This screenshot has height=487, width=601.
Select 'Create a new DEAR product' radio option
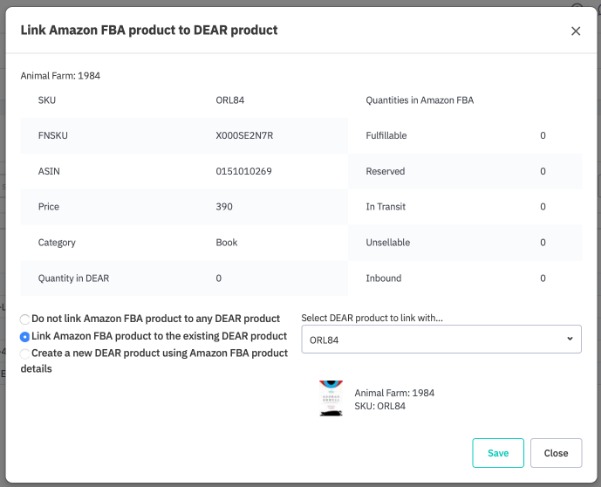point(25,354)
